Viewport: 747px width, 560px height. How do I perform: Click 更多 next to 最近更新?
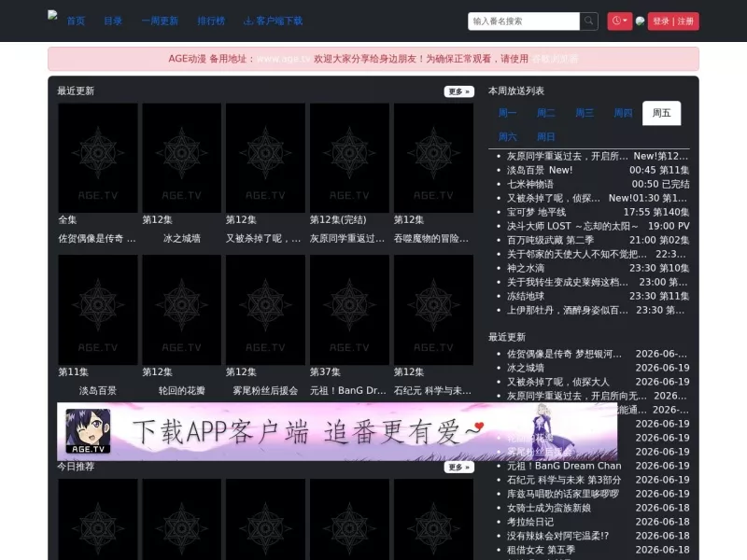(x=458, y=91)
